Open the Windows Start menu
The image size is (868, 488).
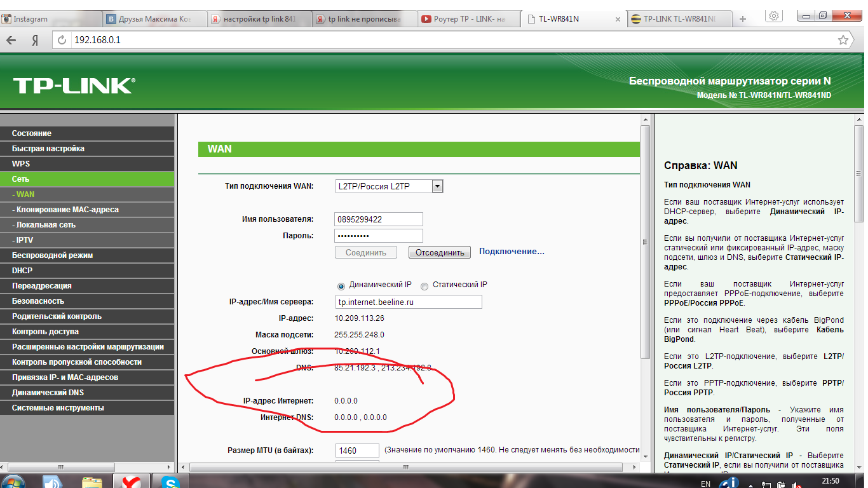click(14, 482)
